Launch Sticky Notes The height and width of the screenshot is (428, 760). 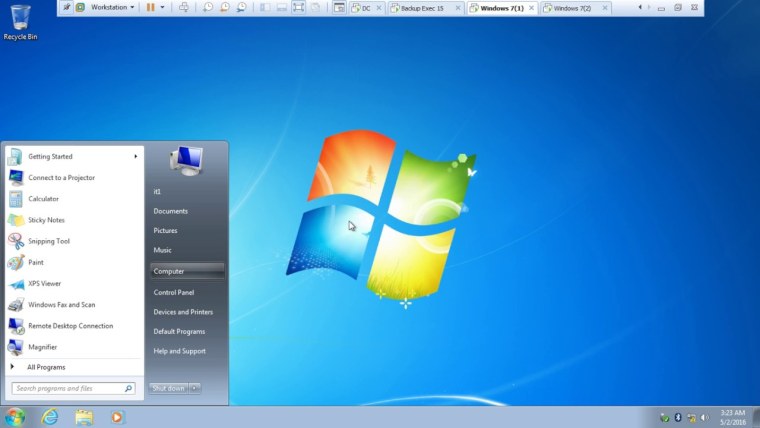click(46, 220)
